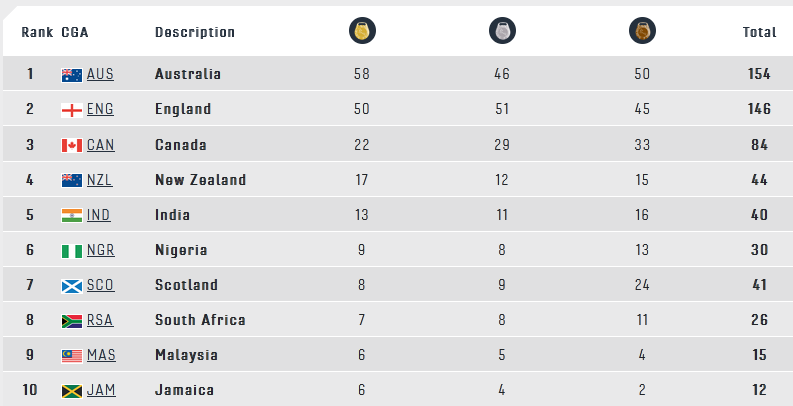Open the AUS country link
The width and height of the screenshot is (793, 406).
pyautogui.click(x=100, y=74)
